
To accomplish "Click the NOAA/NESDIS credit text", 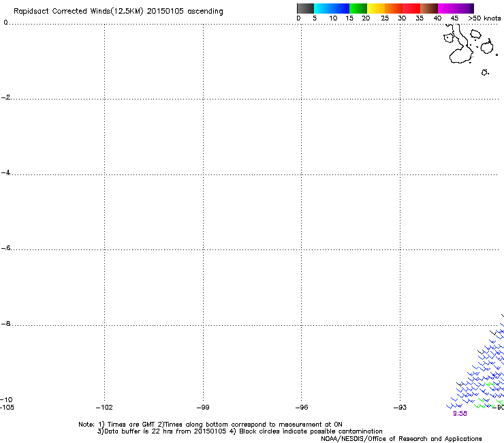I will (x=401, y=439).
